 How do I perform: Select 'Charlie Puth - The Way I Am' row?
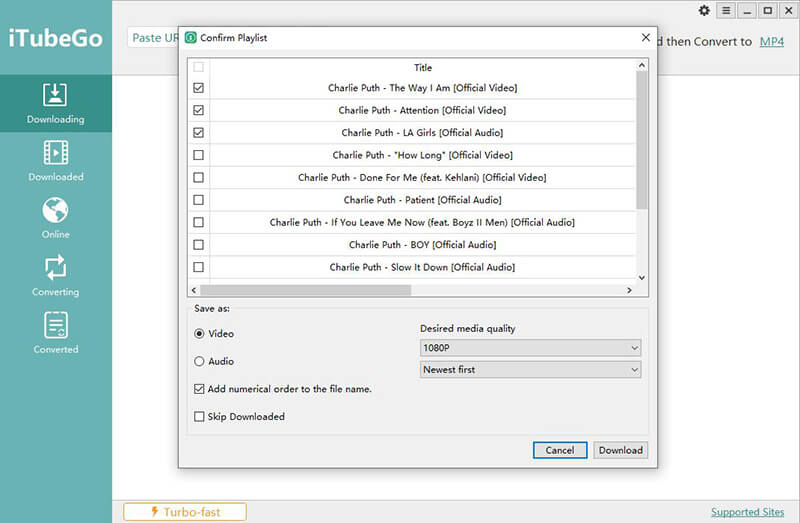422,88
